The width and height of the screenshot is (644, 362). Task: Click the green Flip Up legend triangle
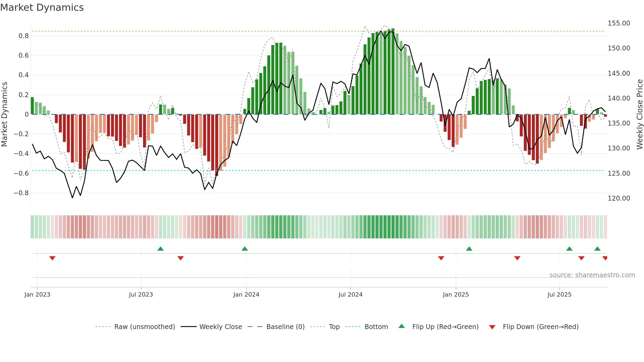401,326
